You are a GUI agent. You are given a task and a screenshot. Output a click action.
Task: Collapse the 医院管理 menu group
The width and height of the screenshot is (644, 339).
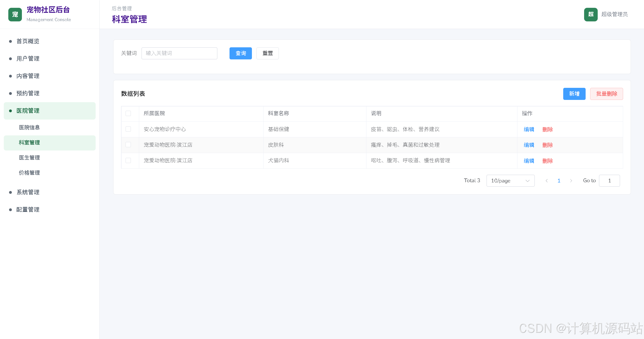(x=50, y=111)
